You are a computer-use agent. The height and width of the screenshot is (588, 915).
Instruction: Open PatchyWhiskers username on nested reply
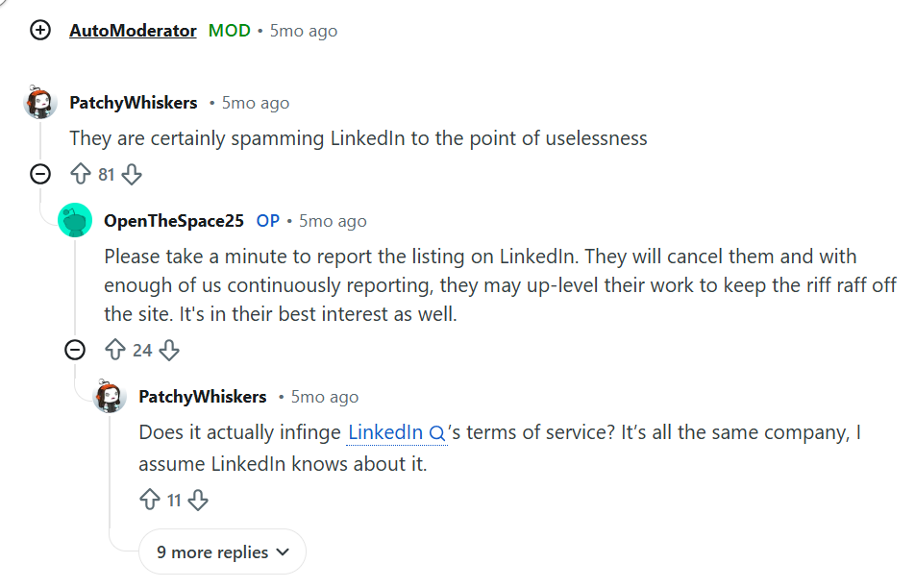tap(203, 397)
